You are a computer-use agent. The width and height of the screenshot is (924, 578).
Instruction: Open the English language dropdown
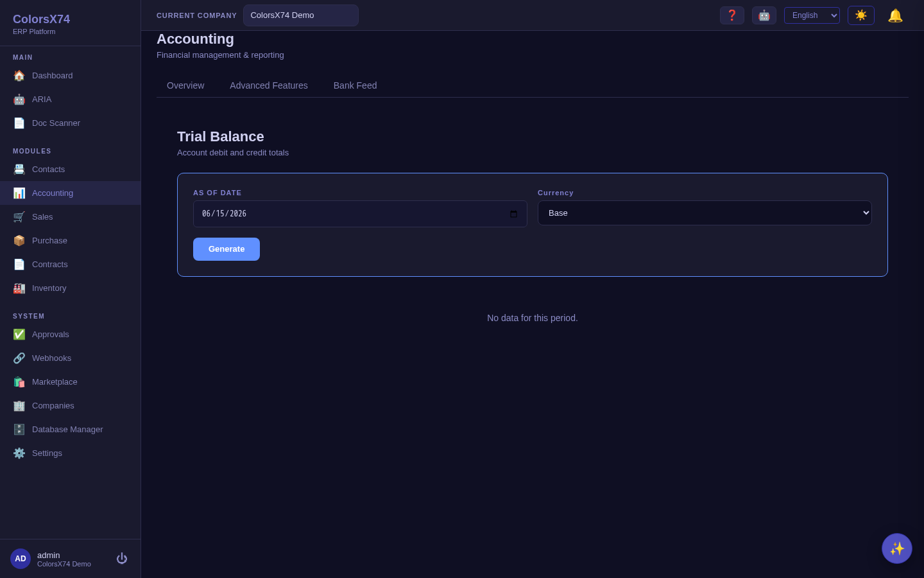click(x=812, y=15)
